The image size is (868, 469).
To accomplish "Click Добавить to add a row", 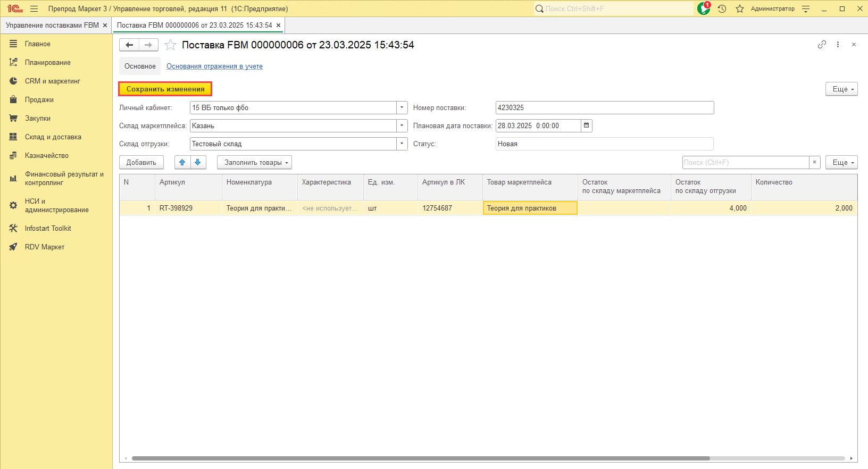I will click(141, 163).
